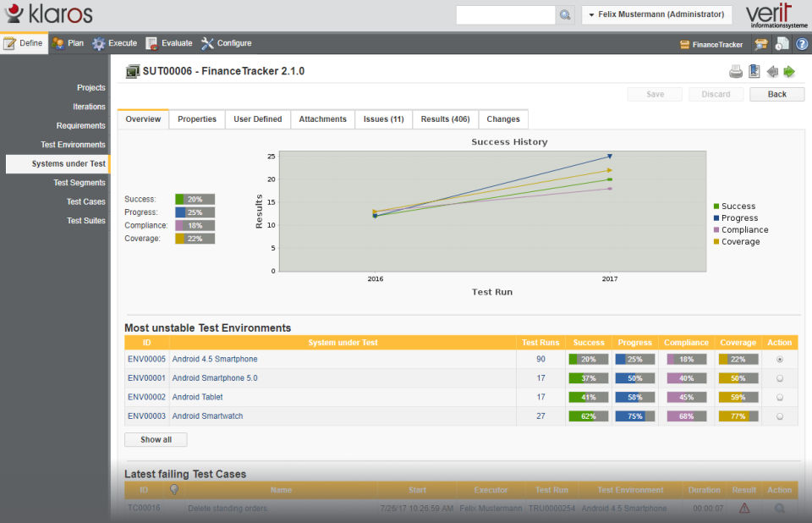This screenshot has width=812, height=523.
Task: Click the Show all button
Action: click(x=156, y=439)
